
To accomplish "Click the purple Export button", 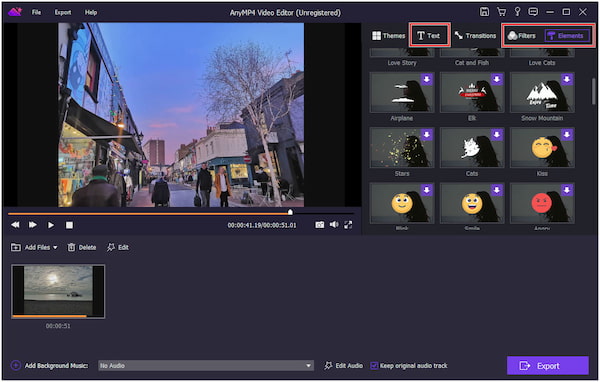I will pyautogui.click(x=548, y=366).
